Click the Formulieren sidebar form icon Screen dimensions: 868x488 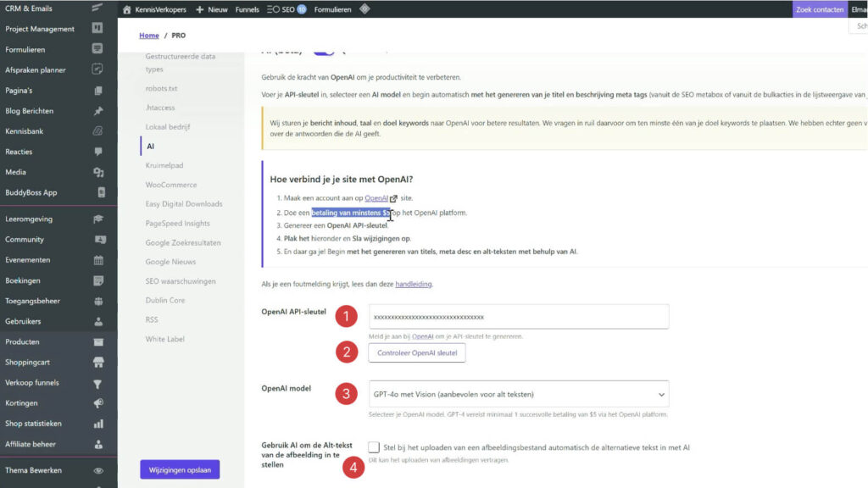[x=97, y=48]
